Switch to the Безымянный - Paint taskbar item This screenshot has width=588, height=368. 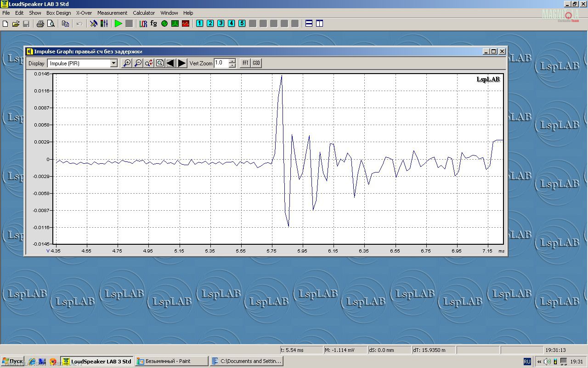click(x=171, y=361)
